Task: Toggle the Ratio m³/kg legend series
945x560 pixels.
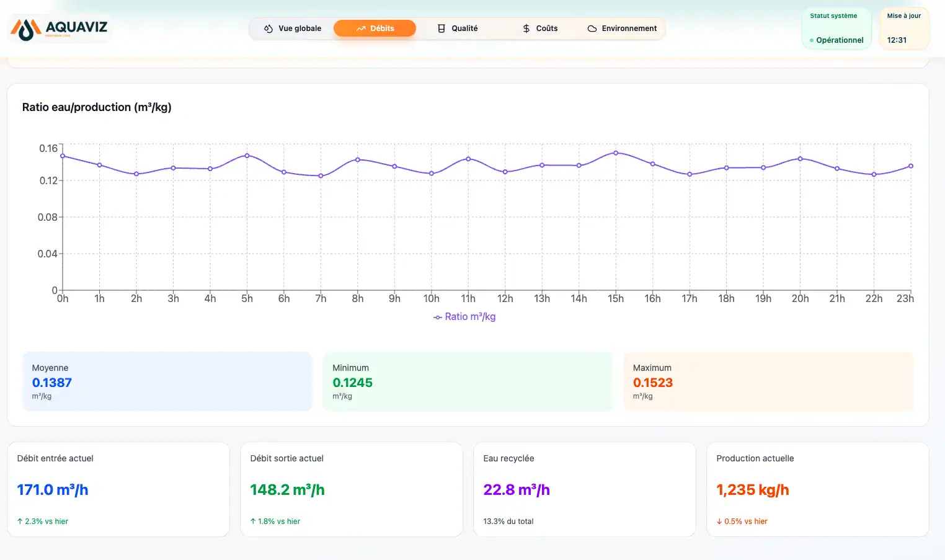Action: [464, 317]
